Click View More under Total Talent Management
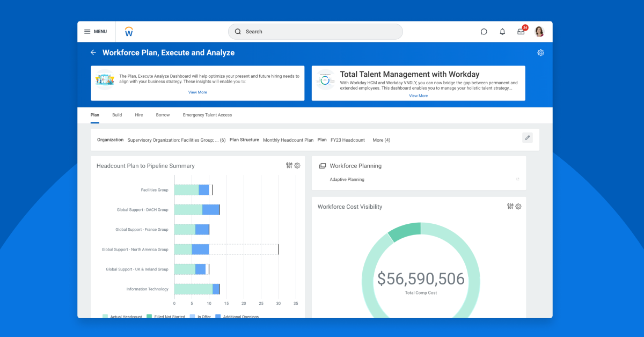The height and width of the screenshot is (337, 644). (418, 96)
